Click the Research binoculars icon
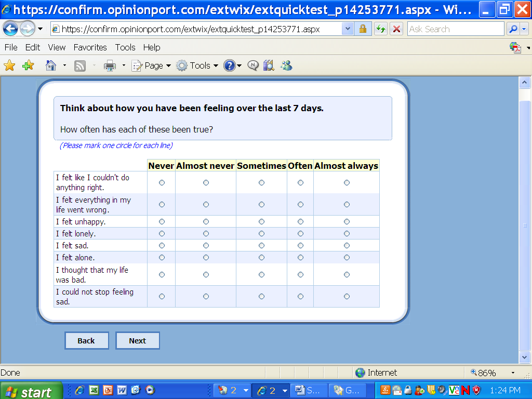This screenshot has height=399, width=532. click(x=269, y=65)
